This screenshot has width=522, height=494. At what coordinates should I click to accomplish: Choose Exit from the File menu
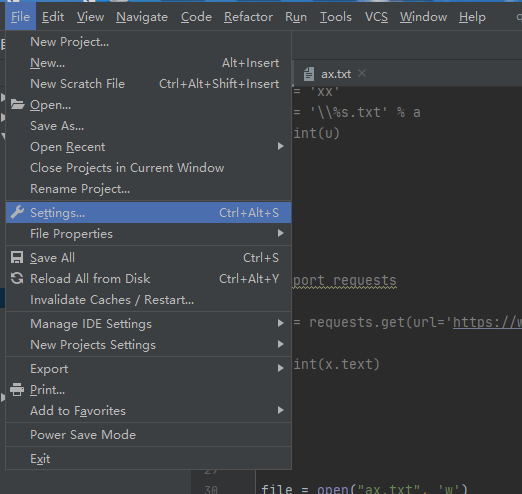click(148, 458)
